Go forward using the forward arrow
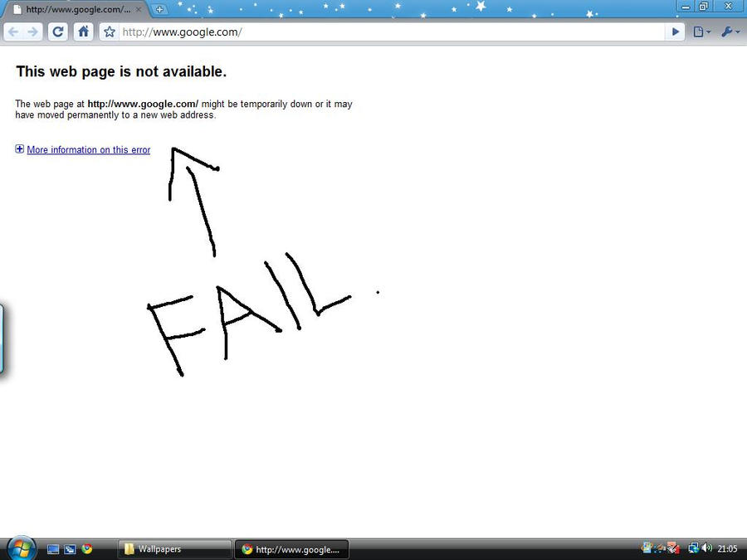 coord(32,32)
